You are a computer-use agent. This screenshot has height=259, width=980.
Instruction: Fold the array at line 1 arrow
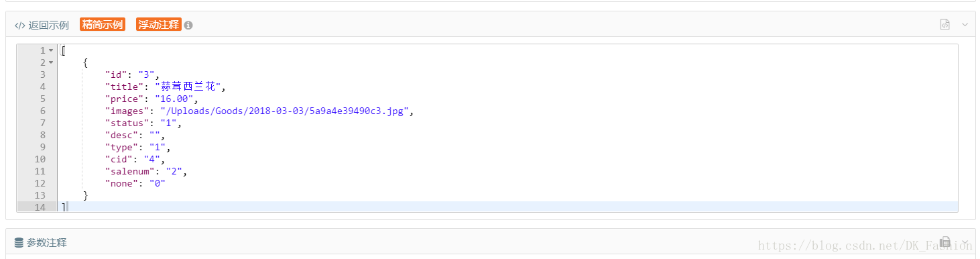[x=51, y=50]
